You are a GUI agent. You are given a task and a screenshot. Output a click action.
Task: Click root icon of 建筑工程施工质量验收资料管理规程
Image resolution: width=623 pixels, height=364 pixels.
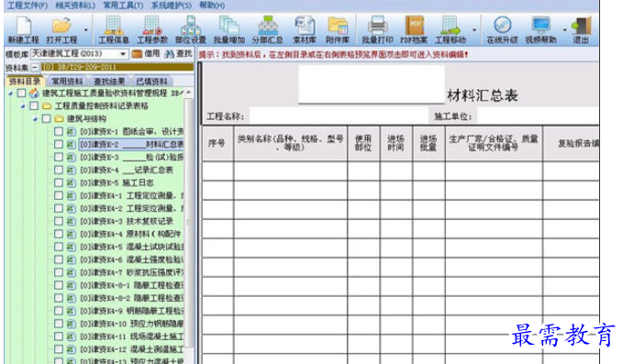tap(34, 94)
